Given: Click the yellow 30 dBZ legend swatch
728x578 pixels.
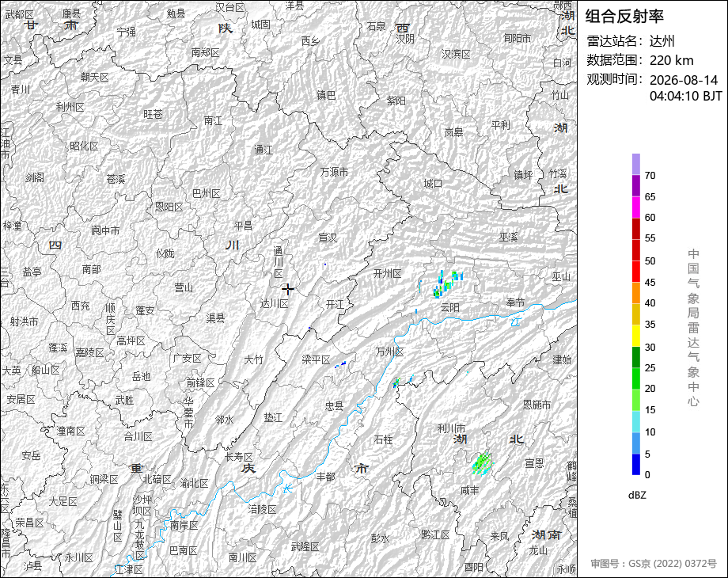Looking at the screenshot, I should tap(636, 336).
